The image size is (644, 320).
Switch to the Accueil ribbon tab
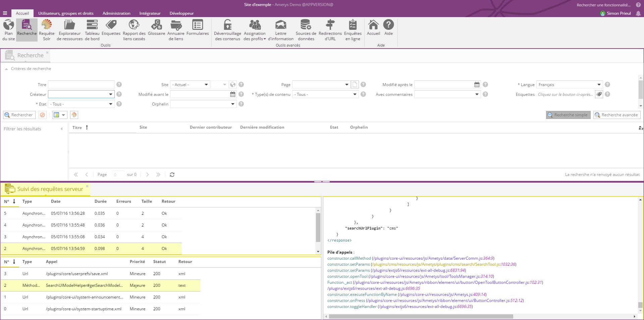(x=22, y=13)
